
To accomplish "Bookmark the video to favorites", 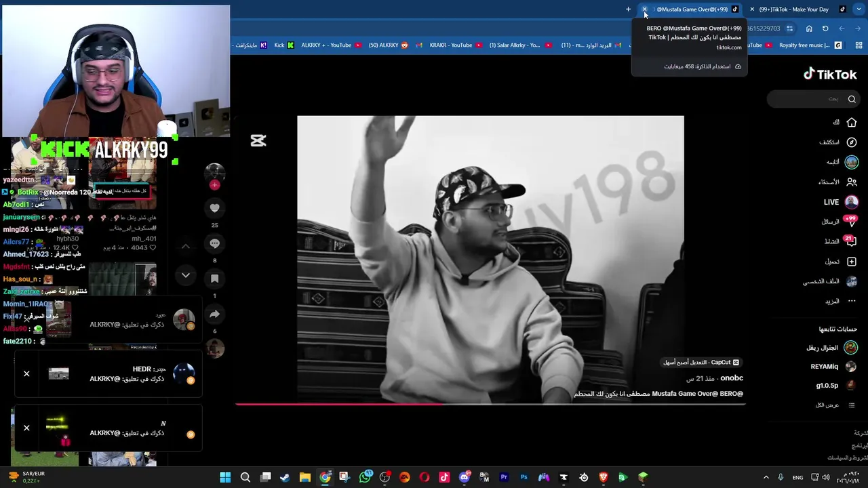I will [214, 279].
